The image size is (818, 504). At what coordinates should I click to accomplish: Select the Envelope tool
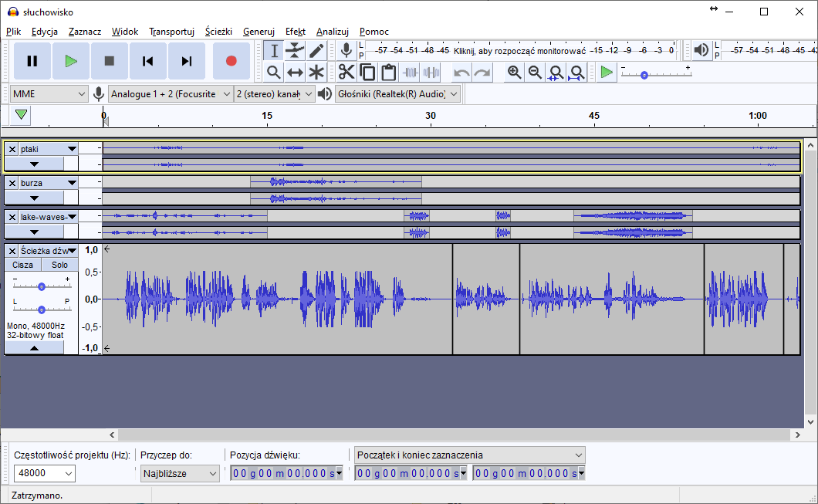(295, 51)
